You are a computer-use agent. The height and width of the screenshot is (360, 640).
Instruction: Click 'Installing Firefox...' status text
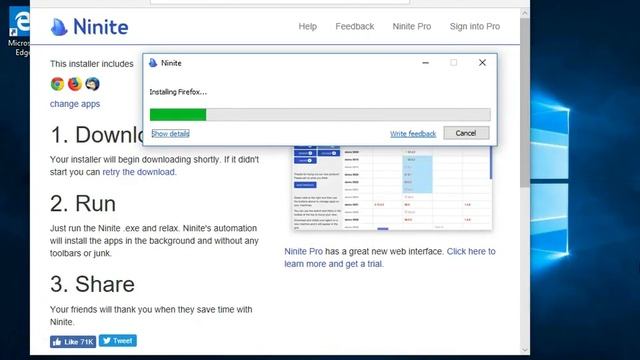(x=178, y=92)
